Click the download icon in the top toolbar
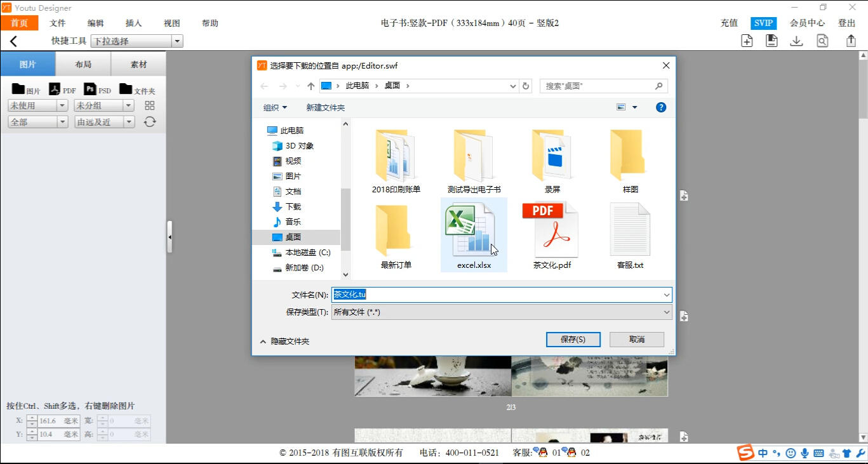868x464 pixels. pyautogui.click(x=796, y=40)
